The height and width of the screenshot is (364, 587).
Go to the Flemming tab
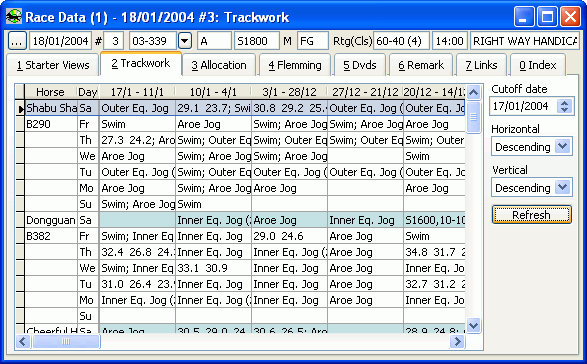click(x=295, y=65)
